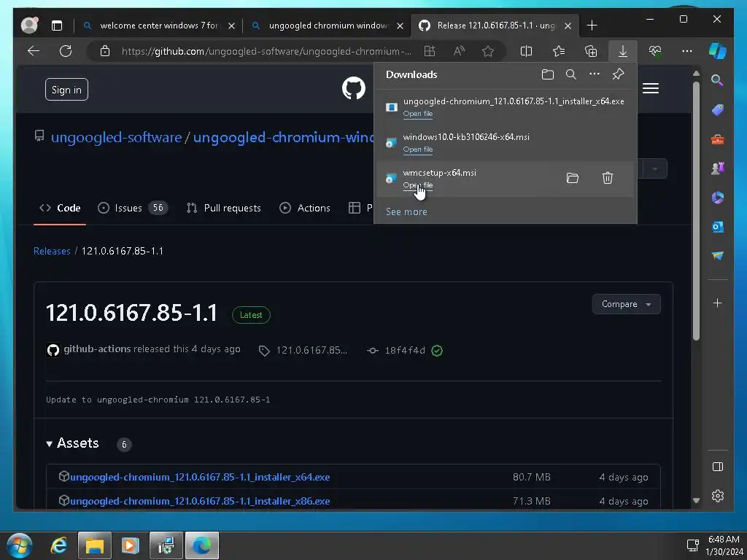
Task: Open Windows Media Player from taskbar
Action: point(130,545)
